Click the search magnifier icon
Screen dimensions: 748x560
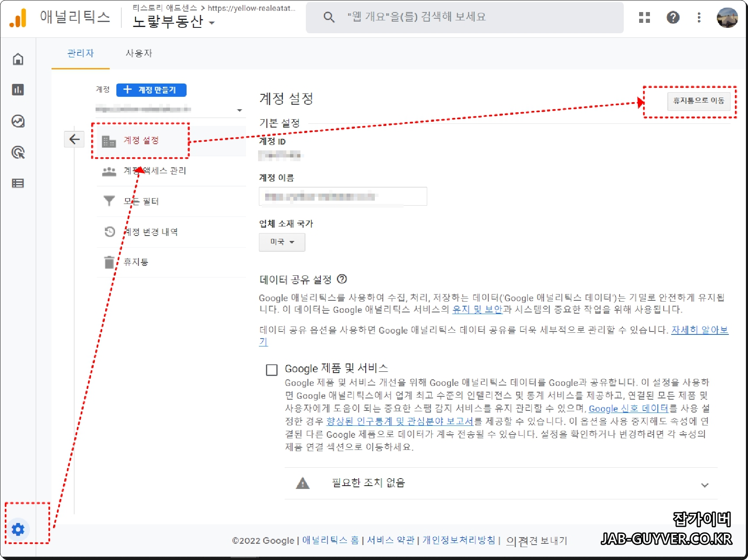(329, 17)
